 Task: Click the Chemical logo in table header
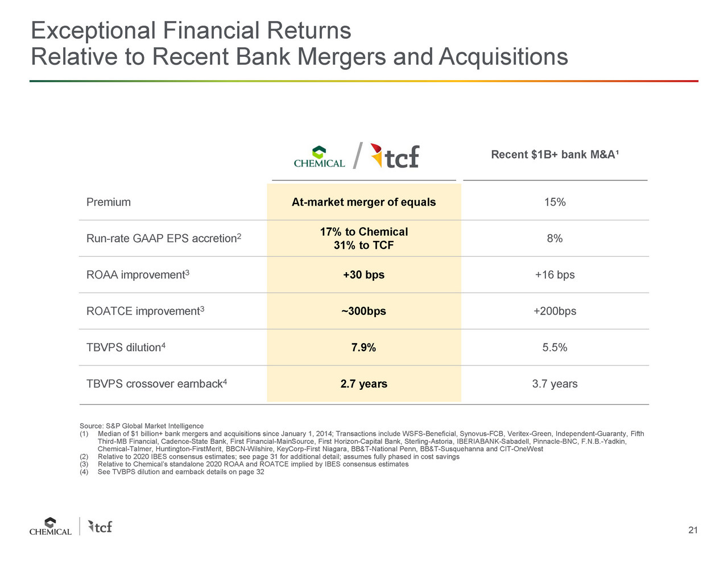pyautogui.click(x=319, y=157)
